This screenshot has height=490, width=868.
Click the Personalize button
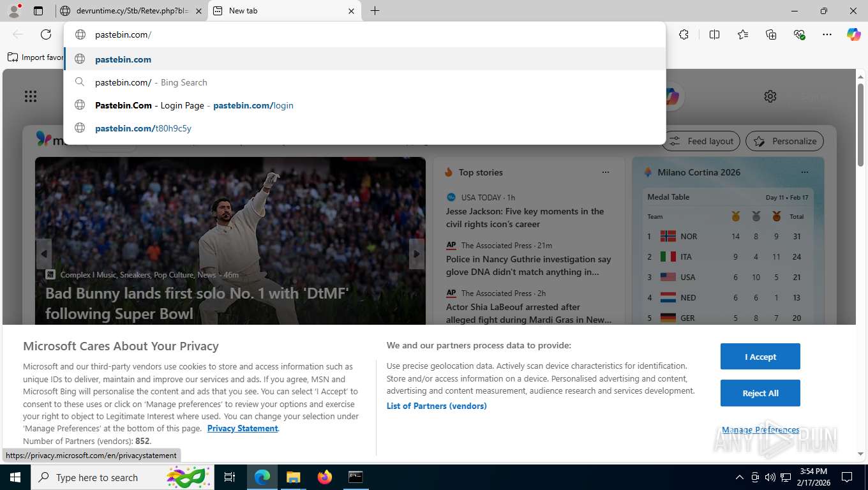tap(784, 141)
